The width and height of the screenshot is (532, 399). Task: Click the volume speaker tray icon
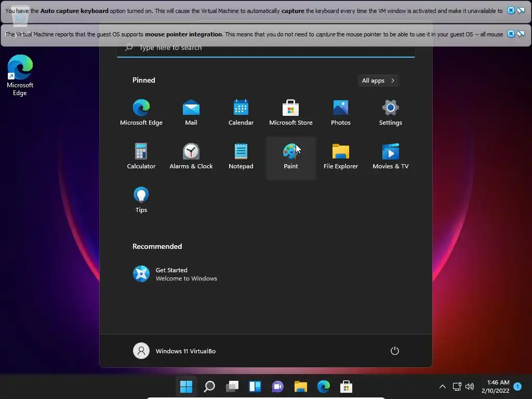pos(470,387)
